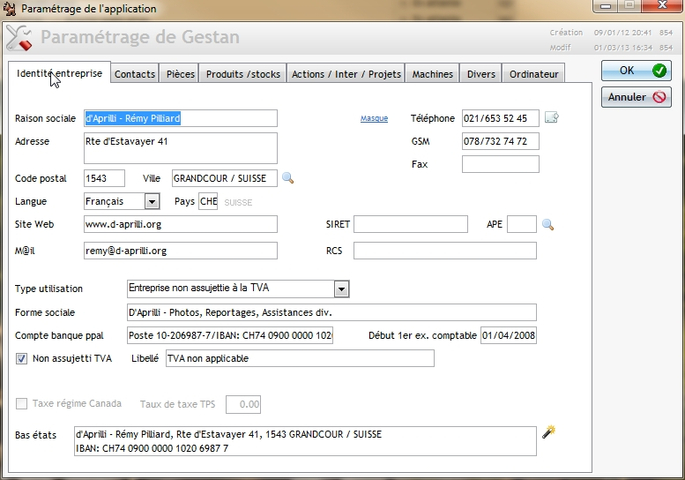The width and height of the screenshot is (685, 480).
Task: Uncheck the Non assujetti TVA checkbox
Action: 22,358
